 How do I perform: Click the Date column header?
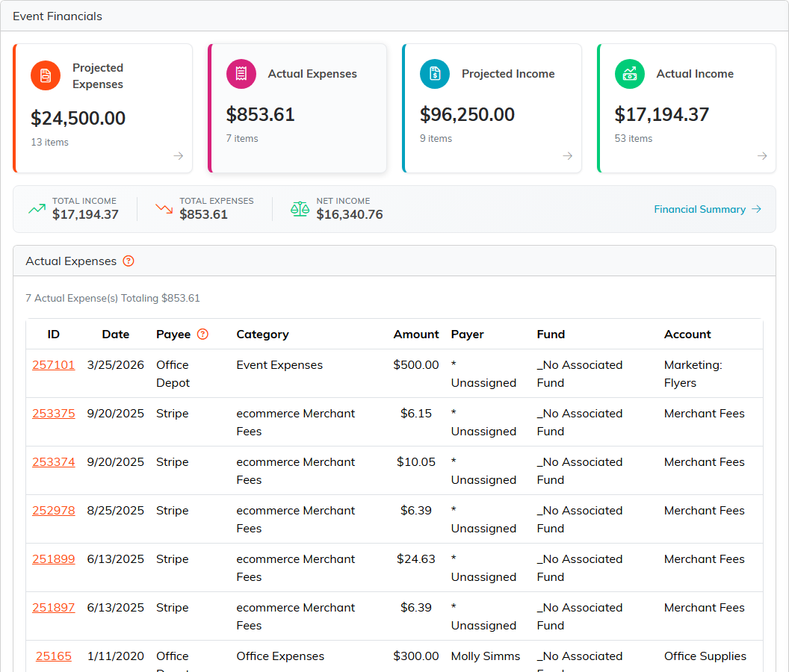pos(116,334)
